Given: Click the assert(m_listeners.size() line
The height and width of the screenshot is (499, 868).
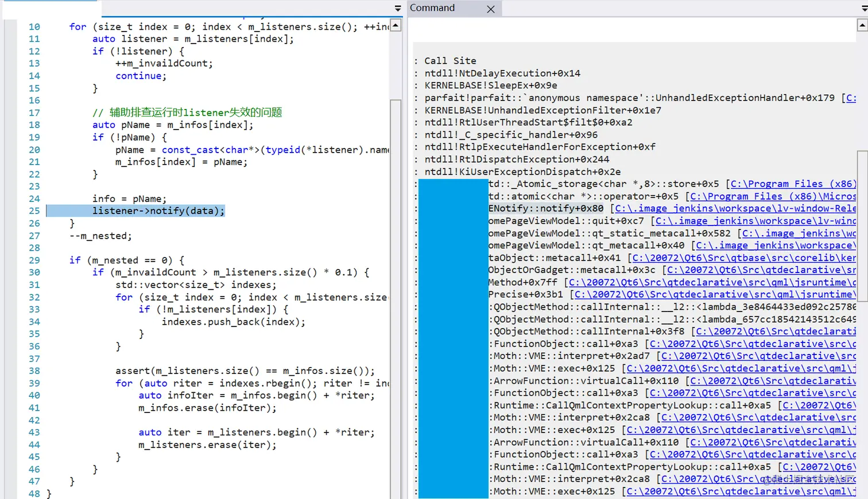Looking at the screenshot, I should click(245, 371).
